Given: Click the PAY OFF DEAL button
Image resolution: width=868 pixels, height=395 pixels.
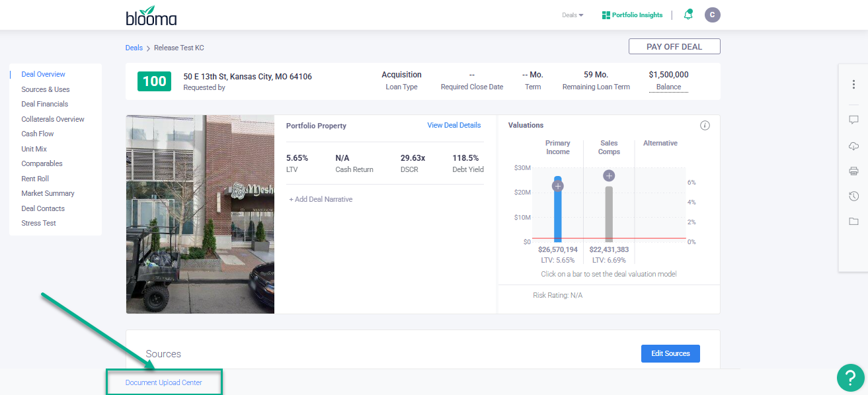Looking at the screenshot, I should (674, 46).
